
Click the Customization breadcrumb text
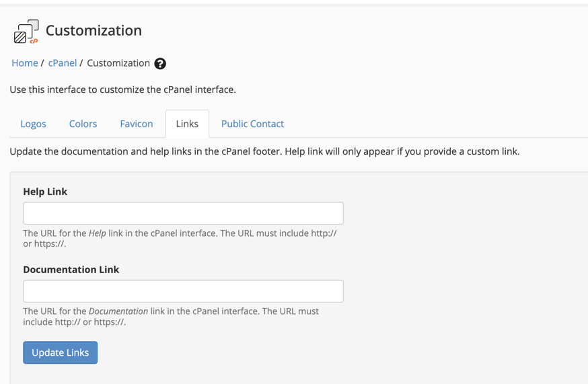pos(118,63)
